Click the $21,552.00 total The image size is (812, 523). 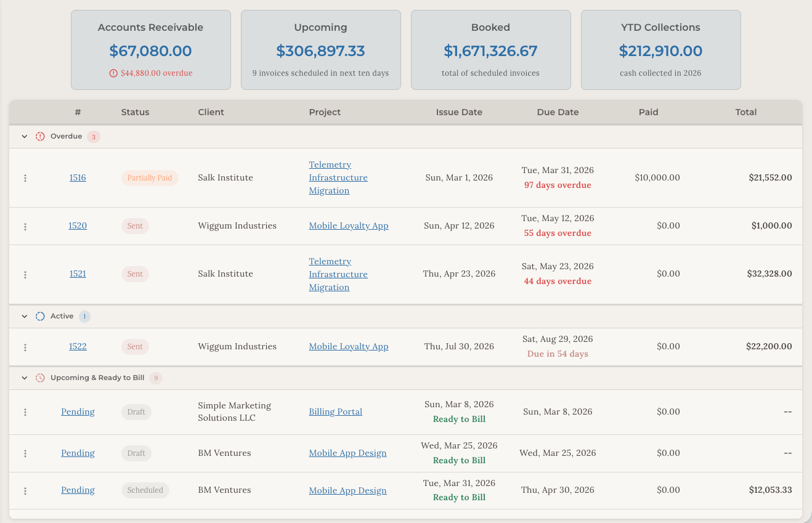click(x=770, y=177)
